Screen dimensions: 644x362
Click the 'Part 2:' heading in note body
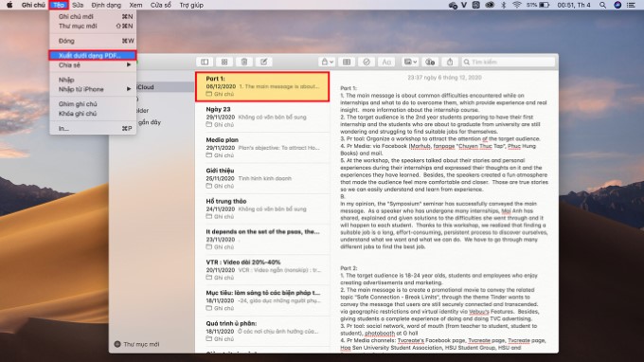[x=349, y=268]
